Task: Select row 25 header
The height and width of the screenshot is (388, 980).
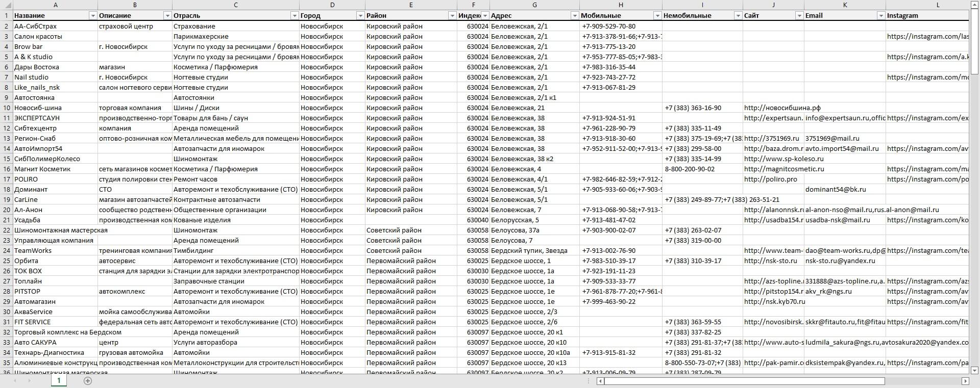Action: click(6, 261)
